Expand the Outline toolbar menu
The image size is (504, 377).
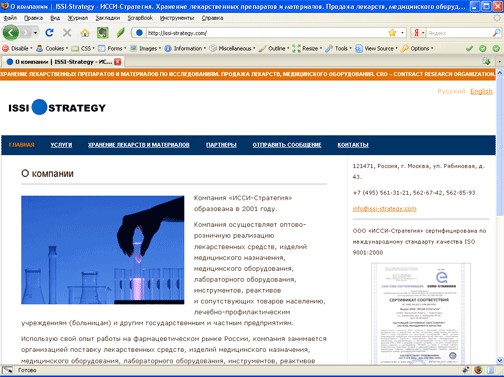274,48
